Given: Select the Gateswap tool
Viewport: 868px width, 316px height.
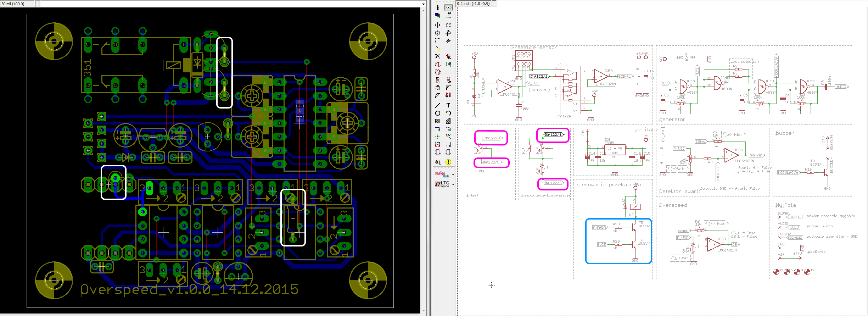Looking at the screenshot, I should [438, 72].
